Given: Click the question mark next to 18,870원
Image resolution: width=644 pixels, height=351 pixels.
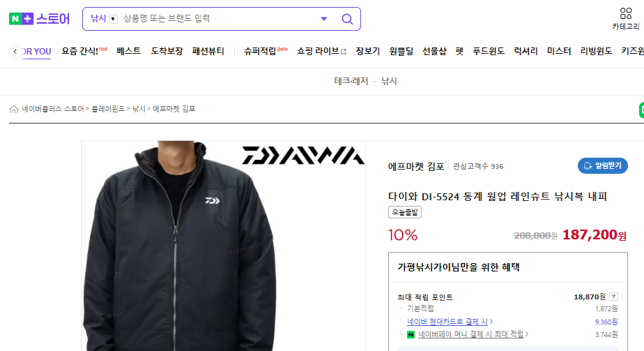Looking at the screenshot, I should coord(613,297).
